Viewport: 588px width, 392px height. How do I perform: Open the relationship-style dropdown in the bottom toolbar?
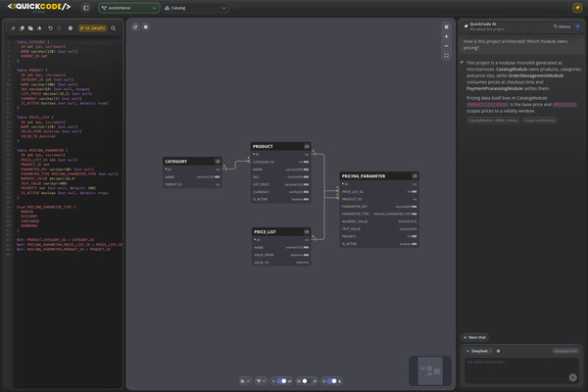(x=261, y=381)
